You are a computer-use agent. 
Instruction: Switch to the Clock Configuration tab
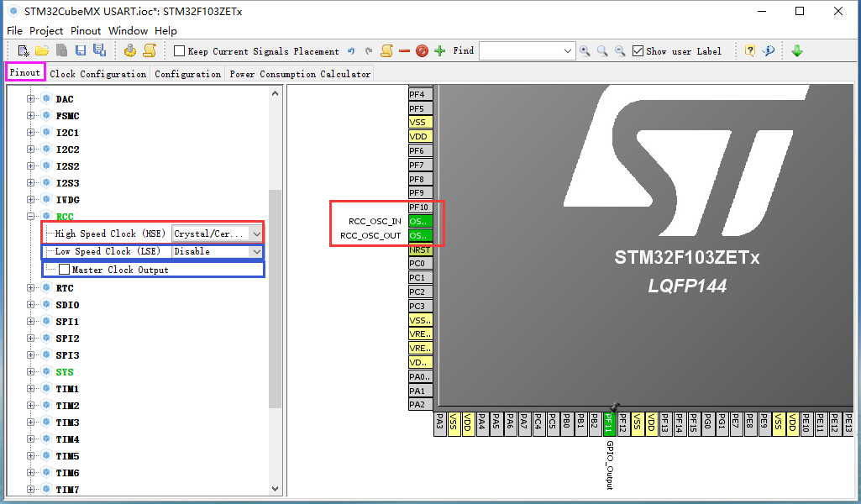click(x=97, y=74)
